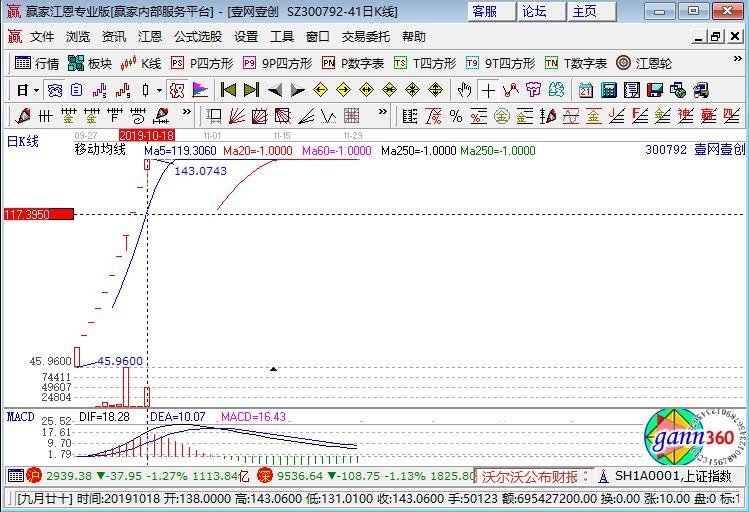Click the purple step chart 3 icon
Screen dimensions: 749x512
click(99, 90)
